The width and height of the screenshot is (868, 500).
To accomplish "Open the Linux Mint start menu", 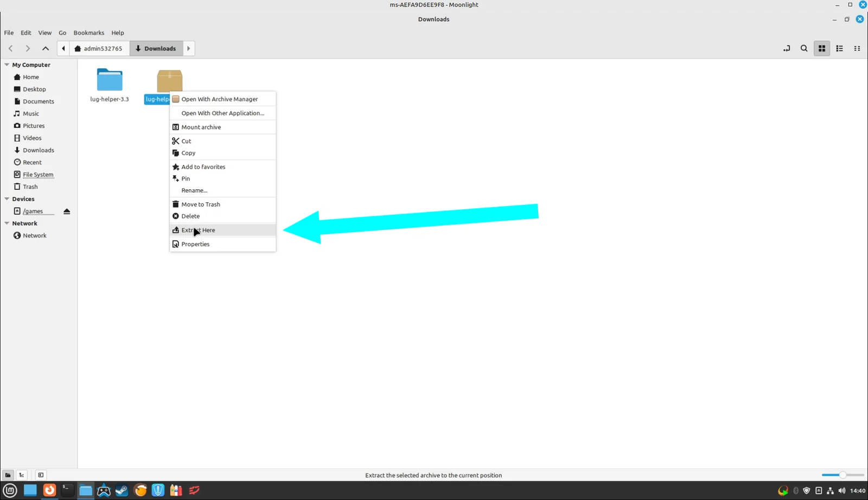I will [x=10, y=491].
